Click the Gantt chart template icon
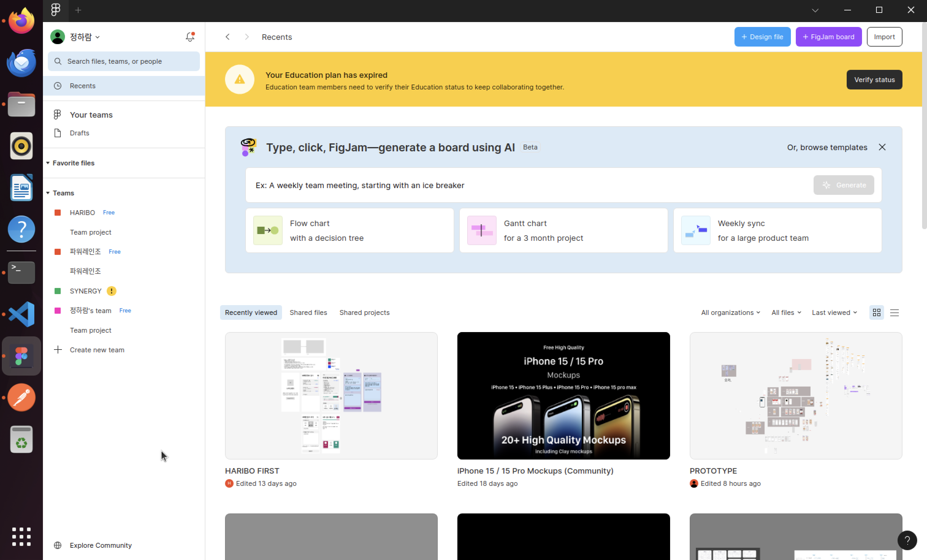This screenshot has height=560, width=927. [x=482, y=231]
